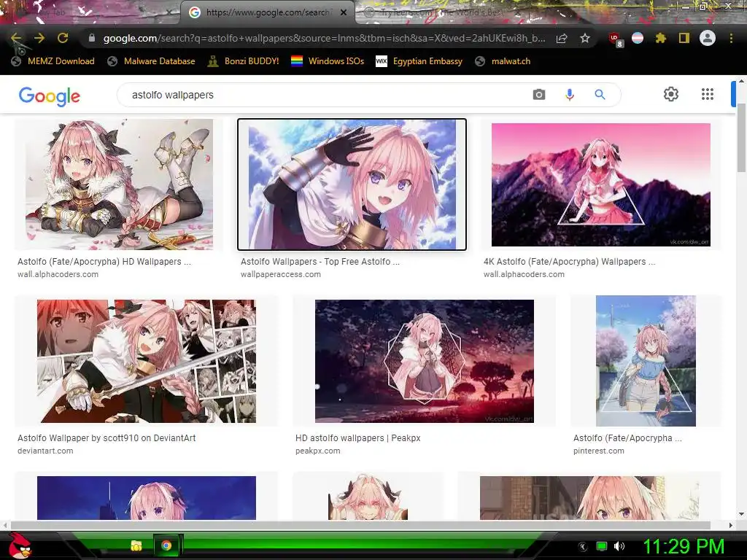Open the Chrome profile avatar
Viewport: 747px width, 560px height.
click(x=708, y=38)
